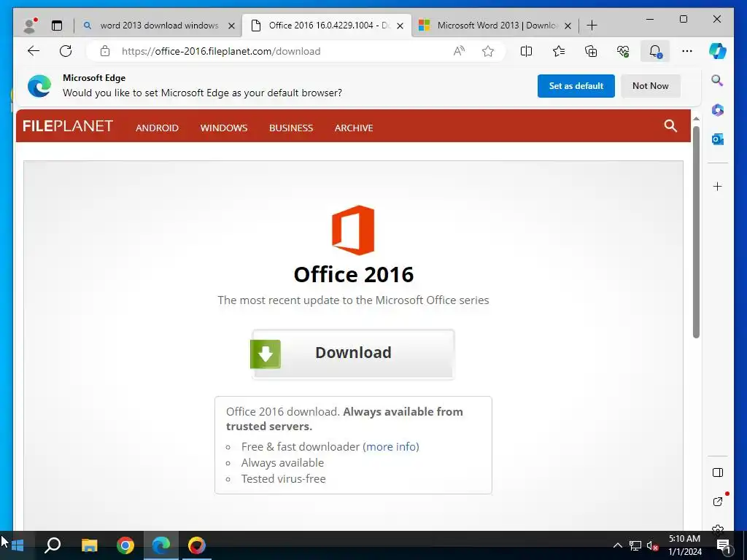This screenshot has height=560, width=747.
Task: Add a sidebar app with plus
Action: (x=718, y=186)
